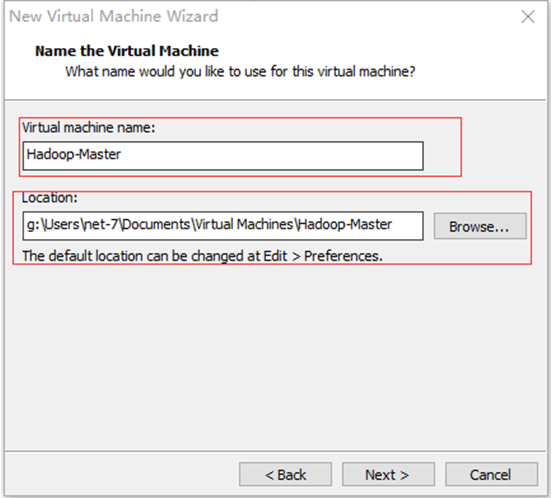Place cursor on 'Virtual Machines' in Location path
The width and height of the screenshot is (553, 498).
[x=244, y=225]
